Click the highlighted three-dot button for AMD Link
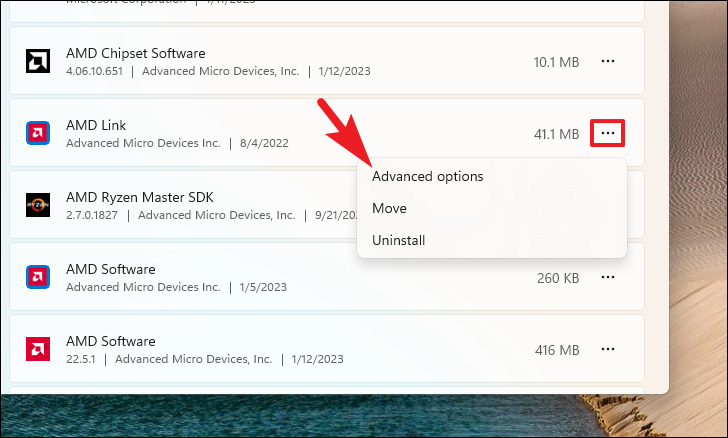This screenshot has width=728, height=438. 608,133
